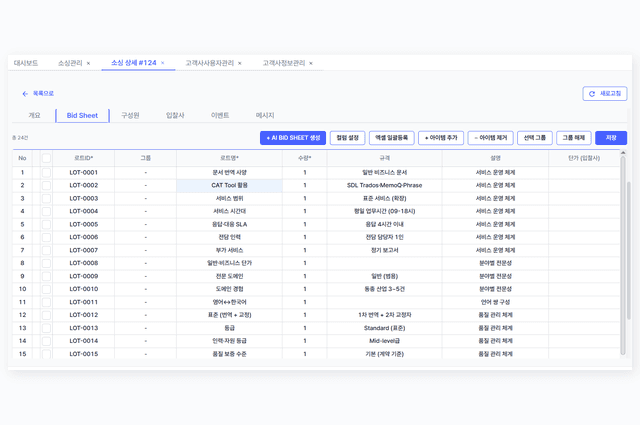The width and height of the screenshot is (640, 425).
Task: Check the box for LOT-0002
Action: 47,185
